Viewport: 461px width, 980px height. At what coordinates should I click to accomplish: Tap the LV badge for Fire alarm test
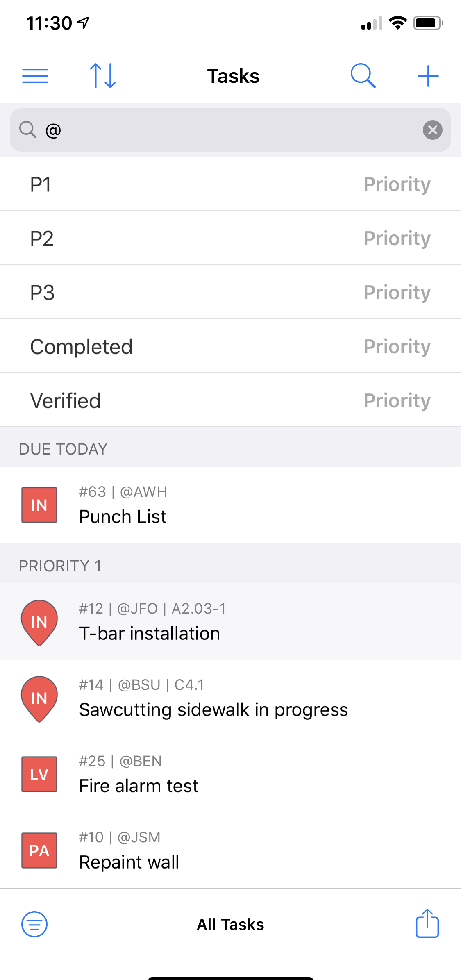pyautogui.click(x=39, y=774)
